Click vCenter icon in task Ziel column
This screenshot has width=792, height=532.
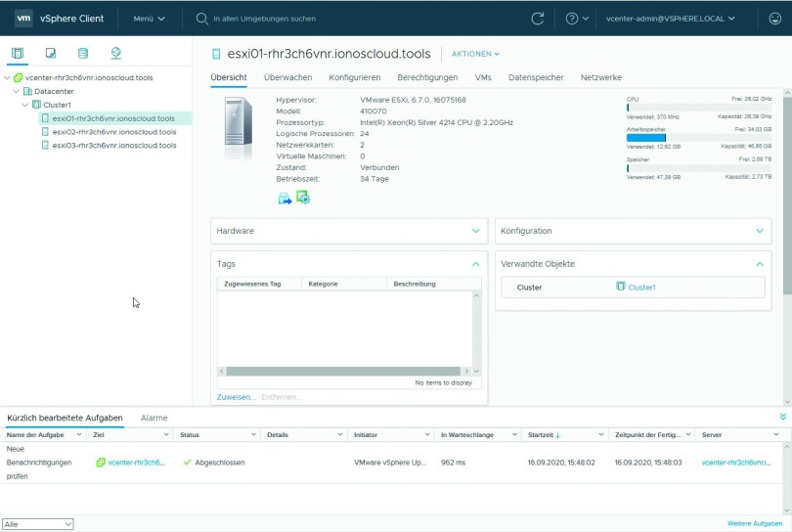click(x=101, y=463)
